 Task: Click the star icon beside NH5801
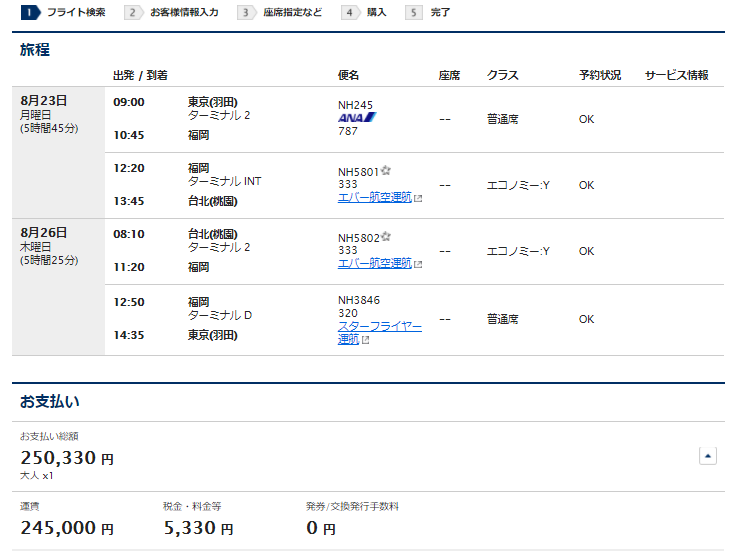tap(386, 170)
